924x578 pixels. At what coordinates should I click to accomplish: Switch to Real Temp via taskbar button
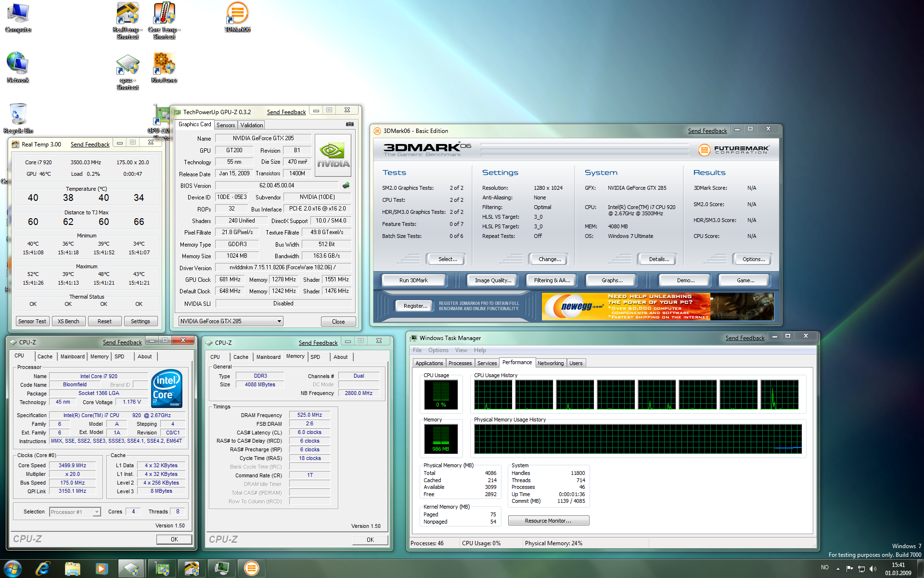pyautogui.click(x=192, y=569)
